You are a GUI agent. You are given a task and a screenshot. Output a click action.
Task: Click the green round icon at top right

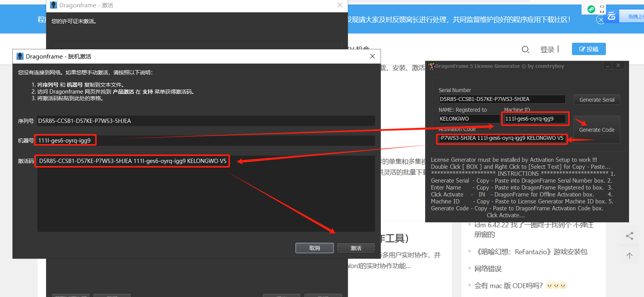coord(591,9)
